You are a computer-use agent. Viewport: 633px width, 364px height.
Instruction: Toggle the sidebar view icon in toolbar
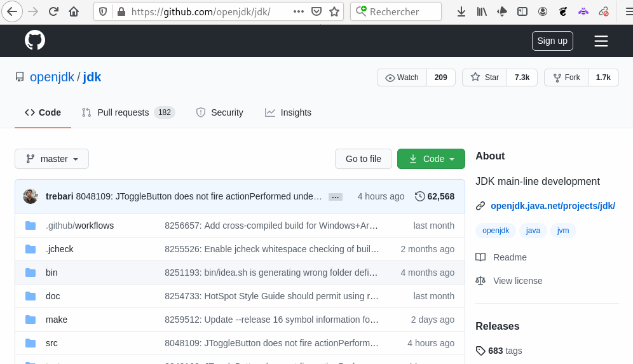pos(522,11)
